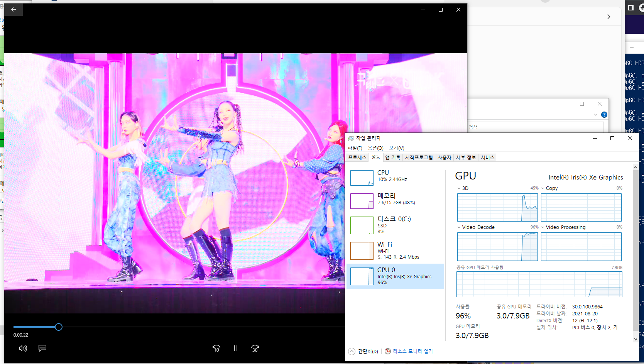Switch to the 시작프로그램 tab
Screen dimensions: 644x364
419,157
